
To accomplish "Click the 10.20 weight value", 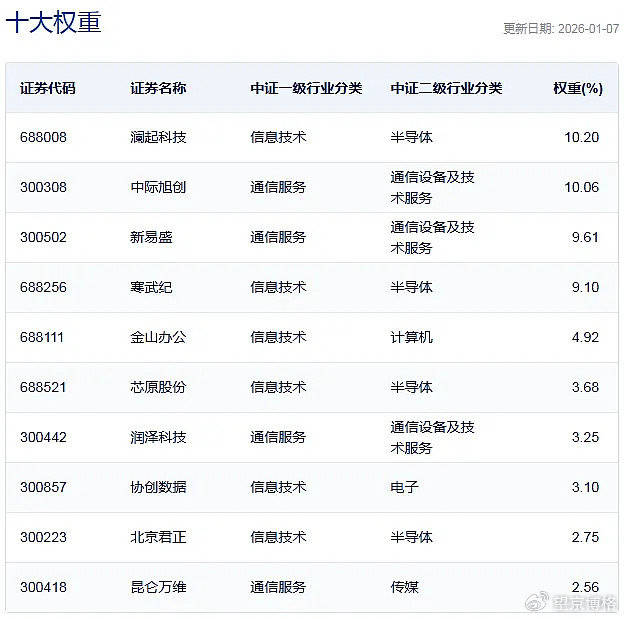I will pyautogui.click(x=581, y=137).
